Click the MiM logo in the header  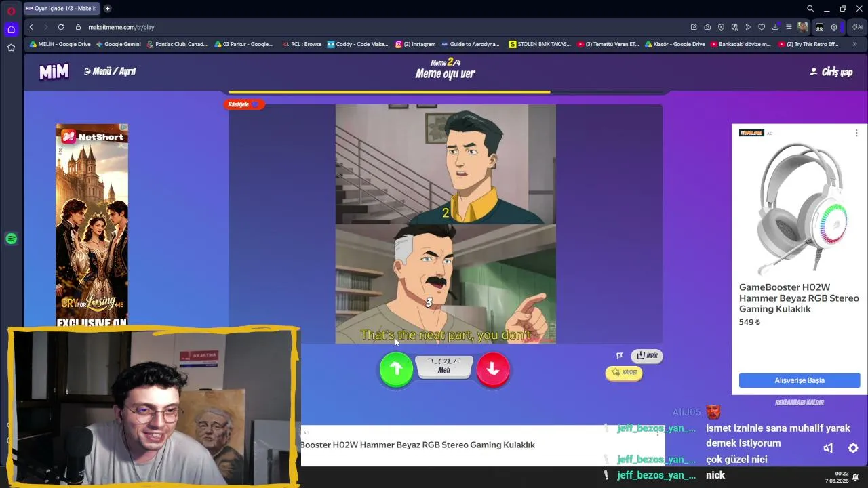[54, 72]
